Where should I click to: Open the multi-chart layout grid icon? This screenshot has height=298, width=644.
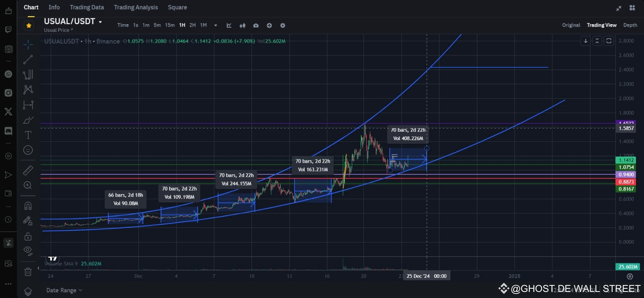pyautogui.click(x=632, y=8)
